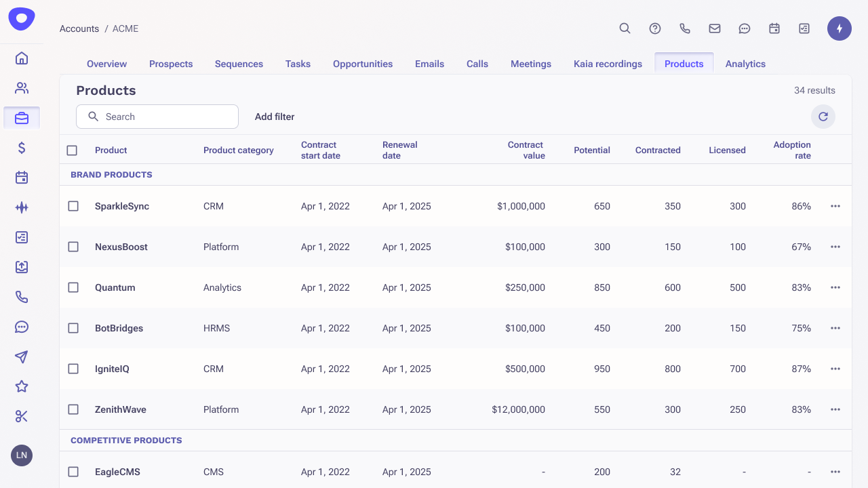Click the lightning bolt action button
This screenshot has height=488, width=868.
coord(839,28)
